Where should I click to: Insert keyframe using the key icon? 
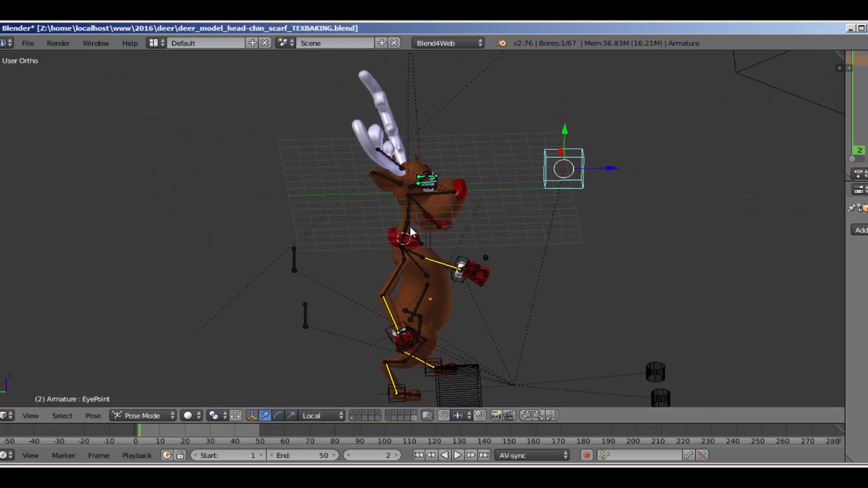pyautogui.click(x=688, y=456)
